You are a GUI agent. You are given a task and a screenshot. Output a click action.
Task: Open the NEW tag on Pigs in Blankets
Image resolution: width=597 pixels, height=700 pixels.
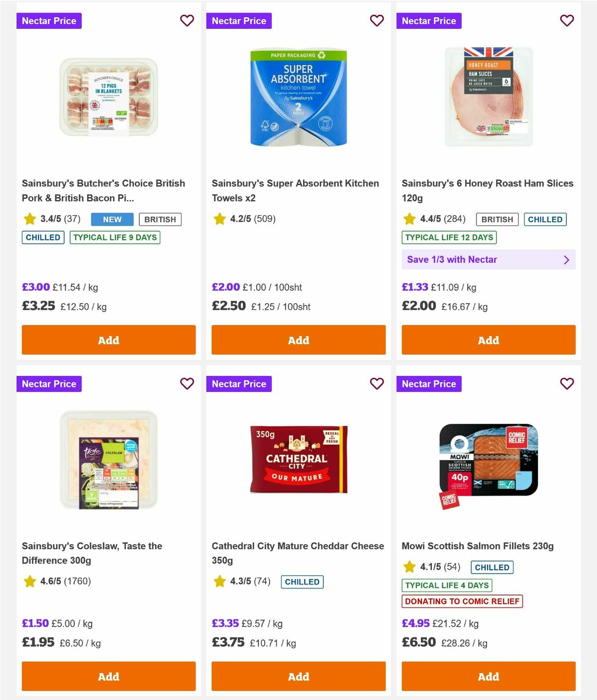point(112,219)
